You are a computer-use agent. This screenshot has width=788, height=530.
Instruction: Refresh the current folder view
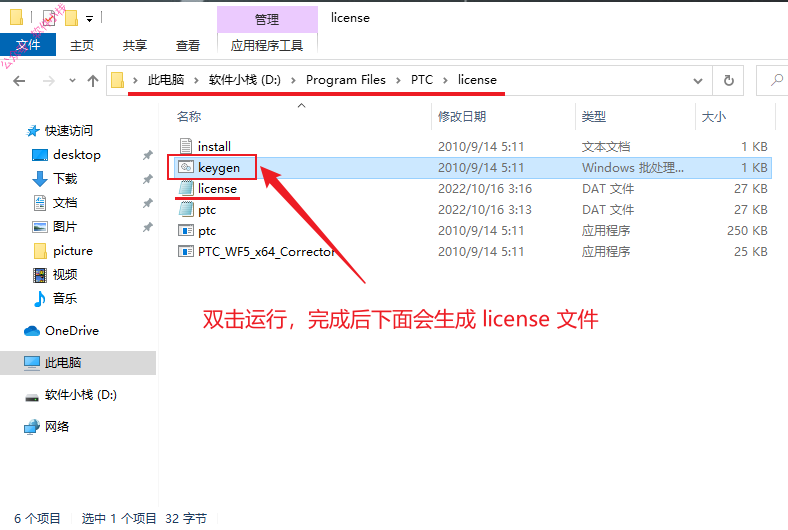pyautogui.click(x=728, y=80)
